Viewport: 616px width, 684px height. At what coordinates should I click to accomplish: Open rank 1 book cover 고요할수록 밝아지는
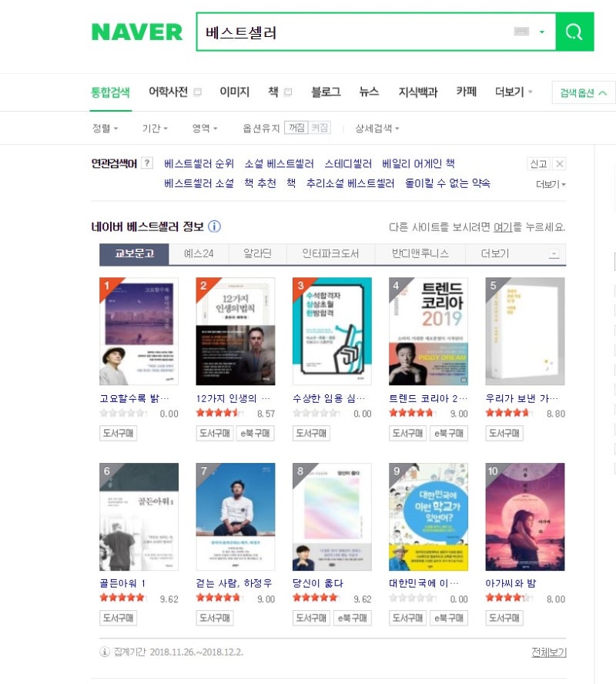coord(139,331)
